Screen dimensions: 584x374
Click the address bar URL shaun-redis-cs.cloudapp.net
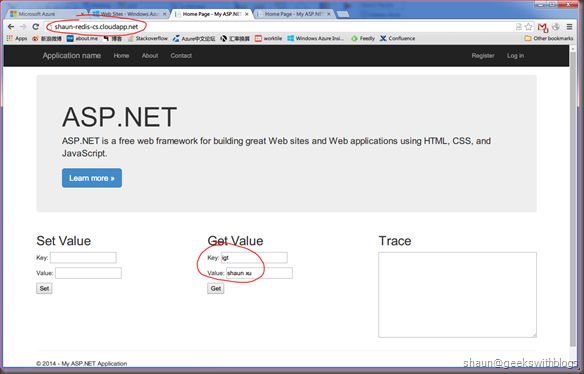tap(96, 27)
